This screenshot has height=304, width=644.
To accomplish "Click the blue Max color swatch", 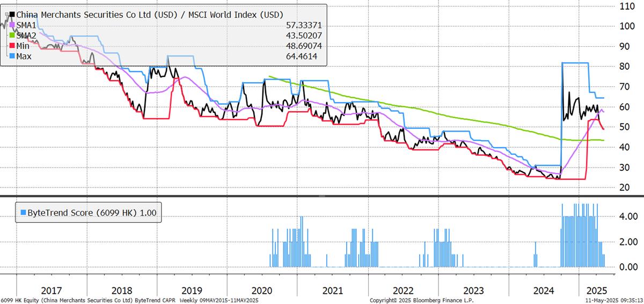I will tap(12, 56).
